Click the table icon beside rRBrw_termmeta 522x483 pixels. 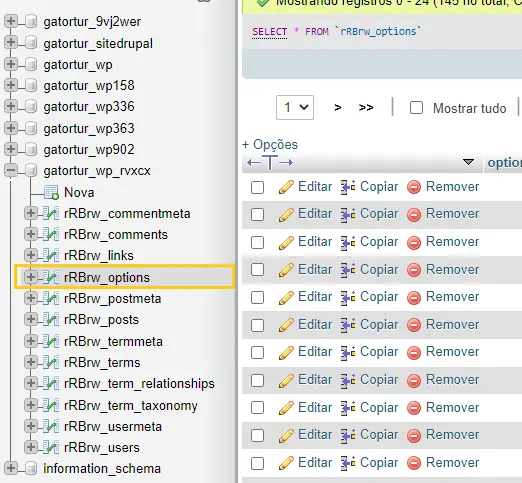point(51,341)
